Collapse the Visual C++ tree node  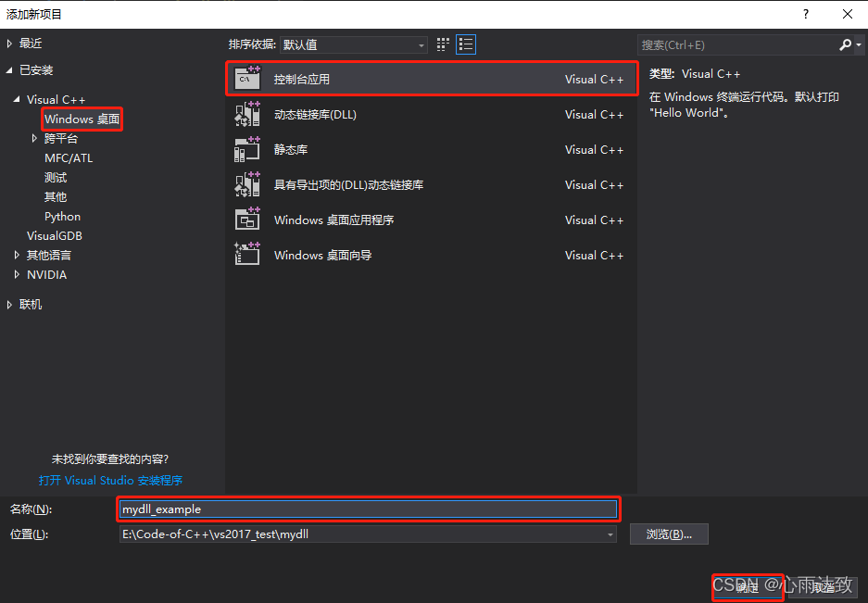(17, 99)
